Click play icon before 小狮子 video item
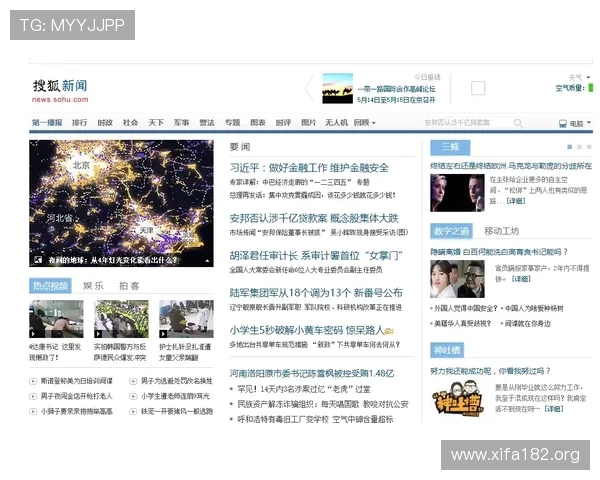This screenshot has height=480, width=600. pos(33,412)
